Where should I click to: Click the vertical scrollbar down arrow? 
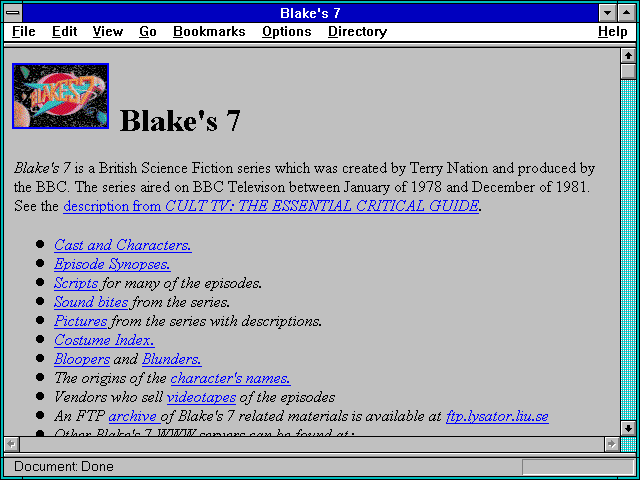(628, 428)
